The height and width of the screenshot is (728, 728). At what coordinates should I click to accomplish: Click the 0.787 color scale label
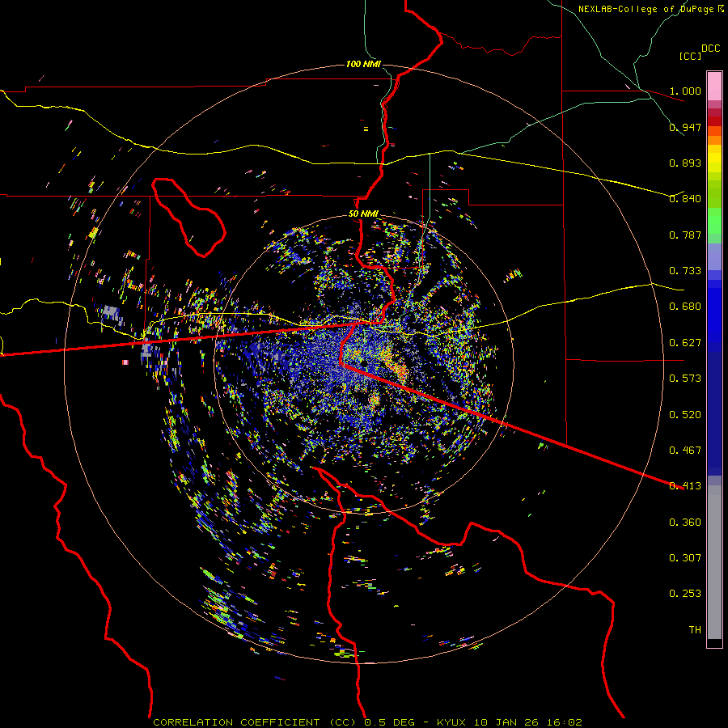[685, 235]
